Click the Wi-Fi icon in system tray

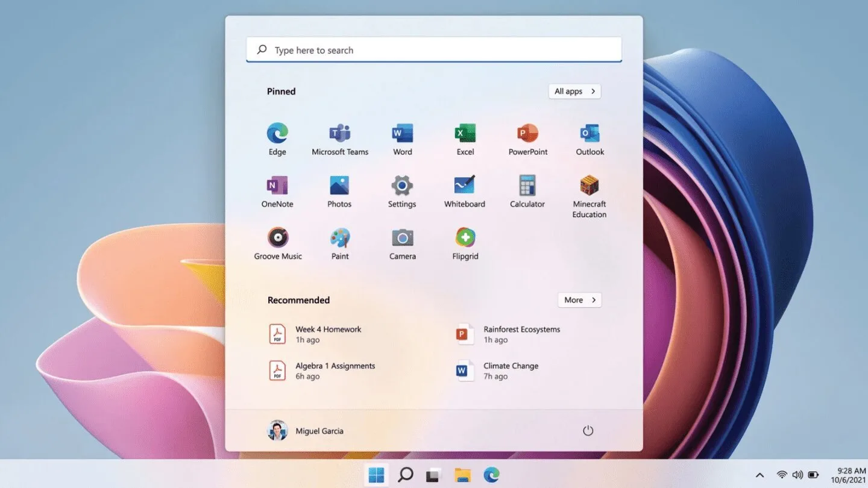tap(782, 475)
